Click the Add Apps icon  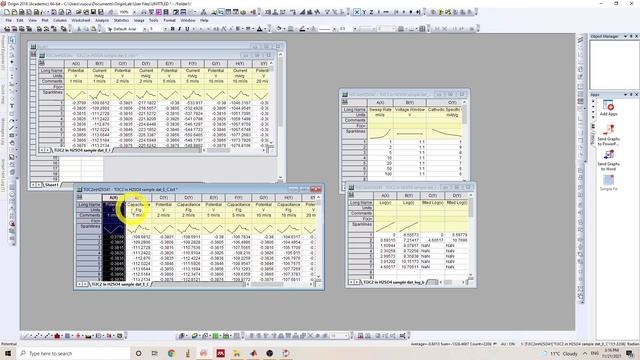click(609, 108)
